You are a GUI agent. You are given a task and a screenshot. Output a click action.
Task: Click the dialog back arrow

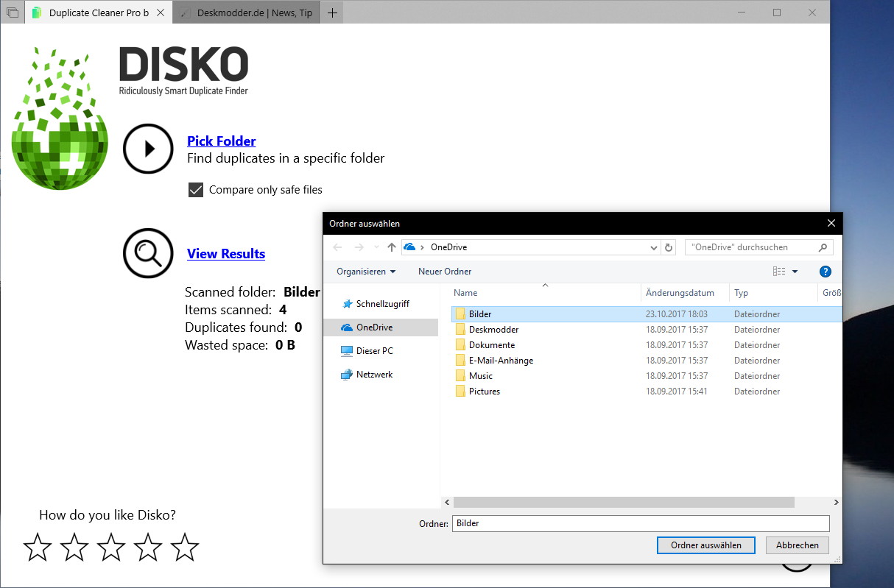pyautogui.click(x=337, y=247)
